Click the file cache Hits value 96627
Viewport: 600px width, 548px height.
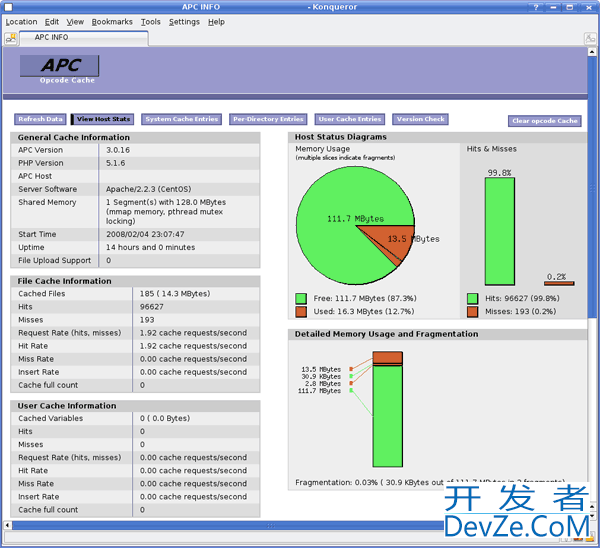click(152, 307)
